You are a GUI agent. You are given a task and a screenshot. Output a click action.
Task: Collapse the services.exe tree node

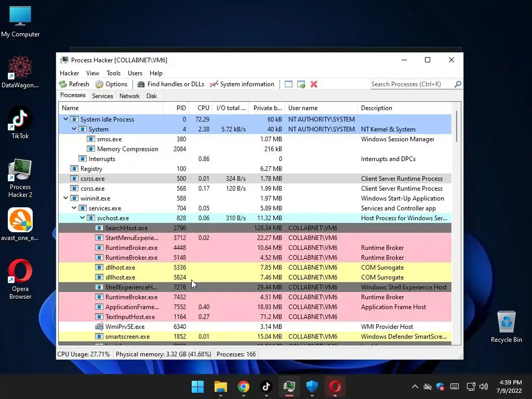(x=74, y=208)
